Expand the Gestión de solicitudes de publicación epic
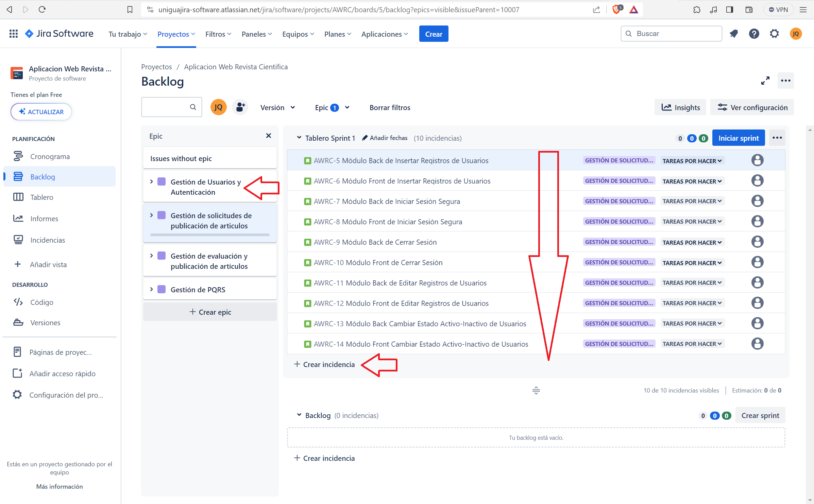This screenshot has width=814, height=504. point(152,215)
